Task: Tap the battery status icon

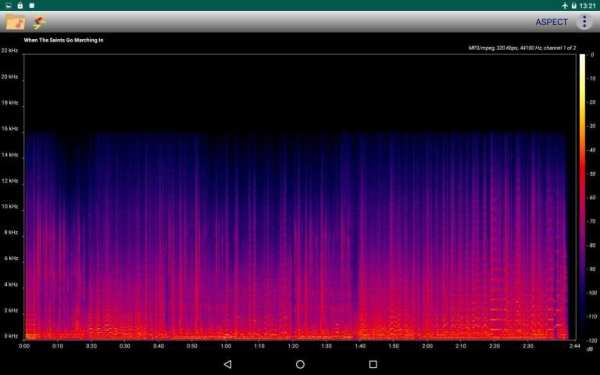Action: pos(574,5)
